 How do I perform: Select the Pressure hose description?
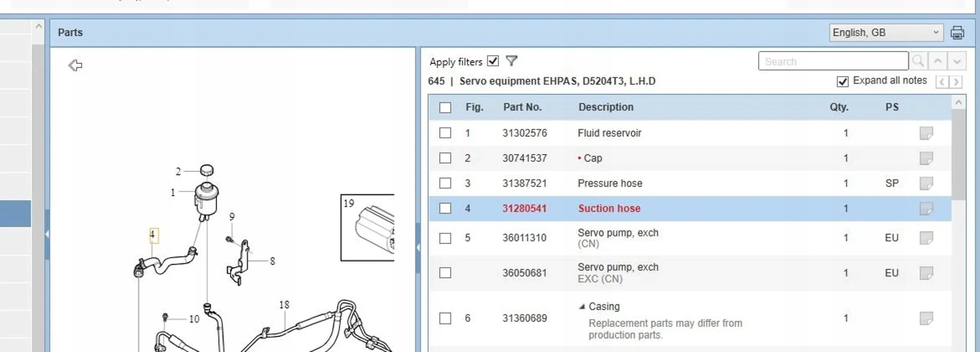pos(610,183)
